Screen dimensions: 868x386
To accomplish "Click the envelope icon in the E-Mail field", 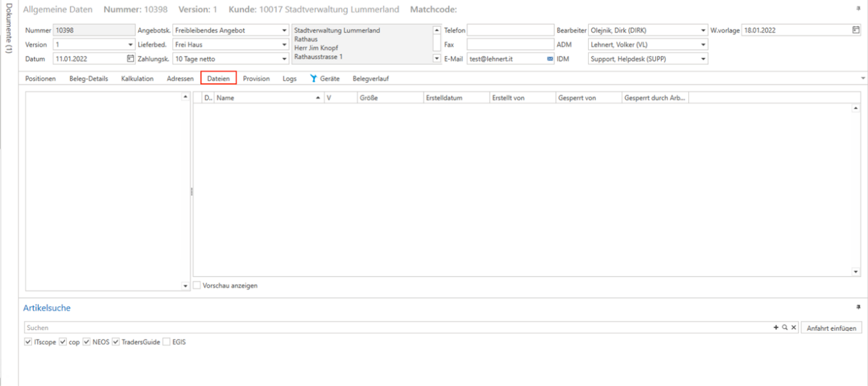I will pyautogui.click(x=550, y=59).
